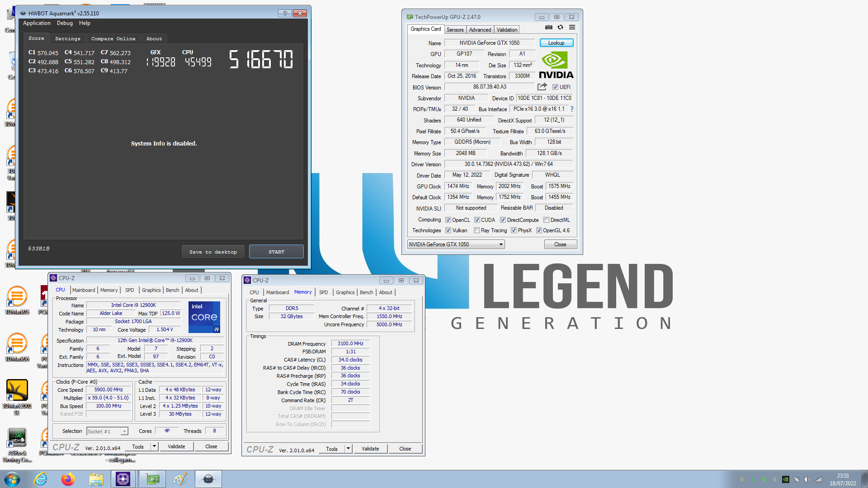Toggle DirectML checkbox

[546, 220]
